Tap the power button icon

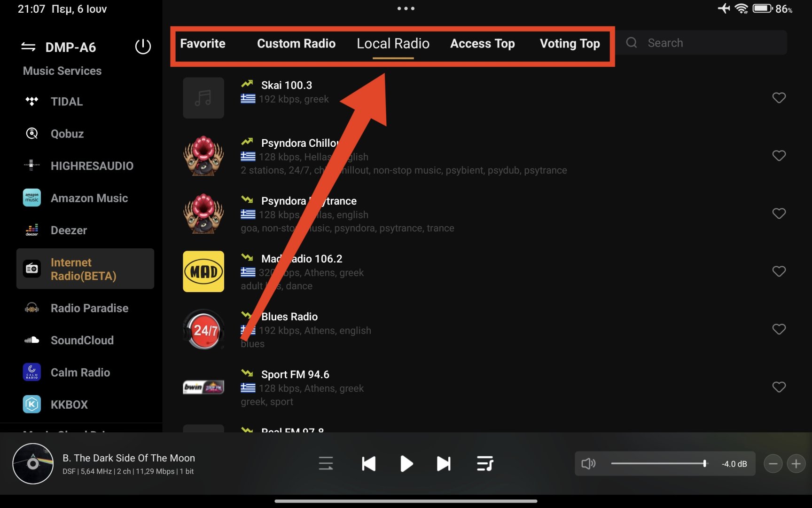click(x=143, y=47)
